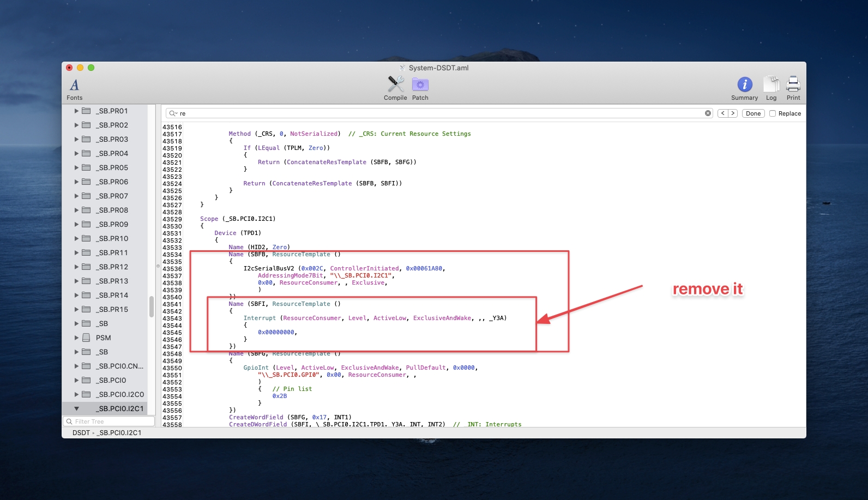Screen dimensions: 868x500
Task: Expand the _SB.PR01 tree node
Action: [x=76, y=111]
